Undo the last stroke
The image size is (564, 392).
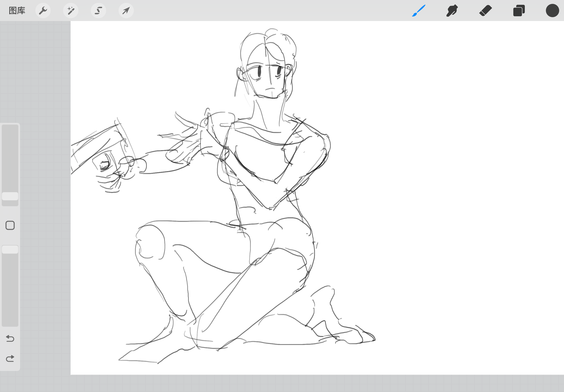coord(10,338)
